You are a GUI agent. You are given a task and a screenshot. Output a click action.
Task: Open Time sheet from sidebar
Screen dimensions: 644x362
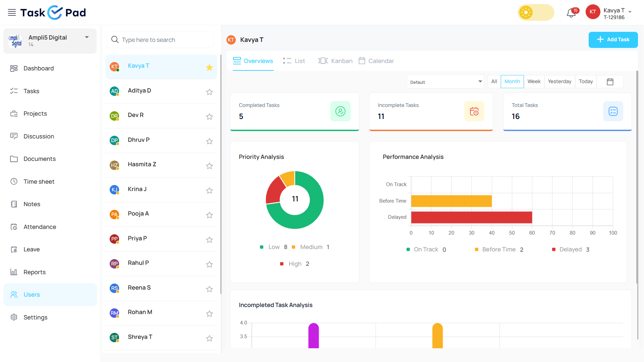pos(39,182)
